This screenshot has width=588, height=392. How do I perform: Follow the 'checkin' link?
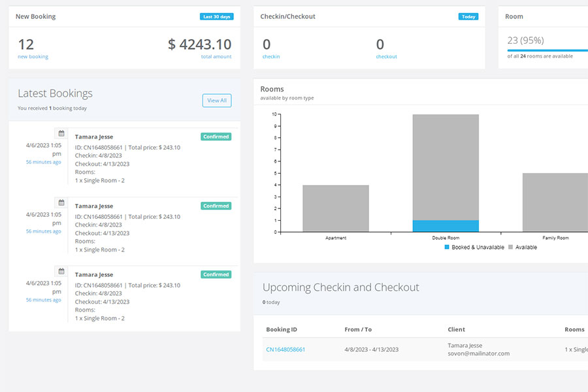pos(270,57)
